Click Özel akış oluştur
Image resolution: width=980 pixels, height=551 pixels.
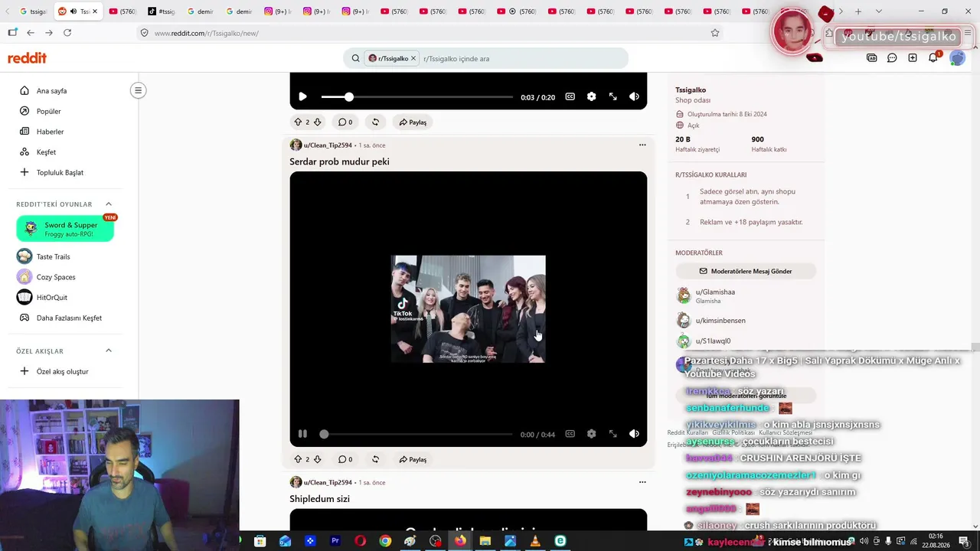tap(61, 371)
